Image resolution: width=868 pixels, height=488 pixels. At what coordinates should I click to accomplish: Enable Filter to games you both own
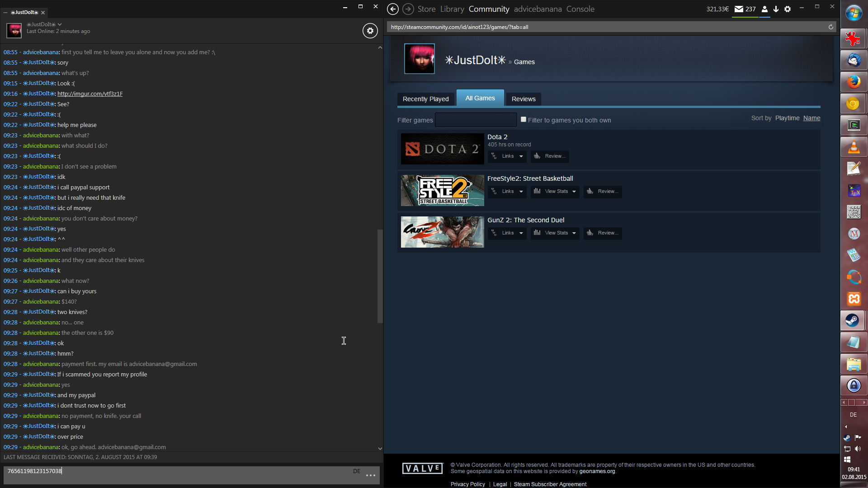tap(524, 120)
